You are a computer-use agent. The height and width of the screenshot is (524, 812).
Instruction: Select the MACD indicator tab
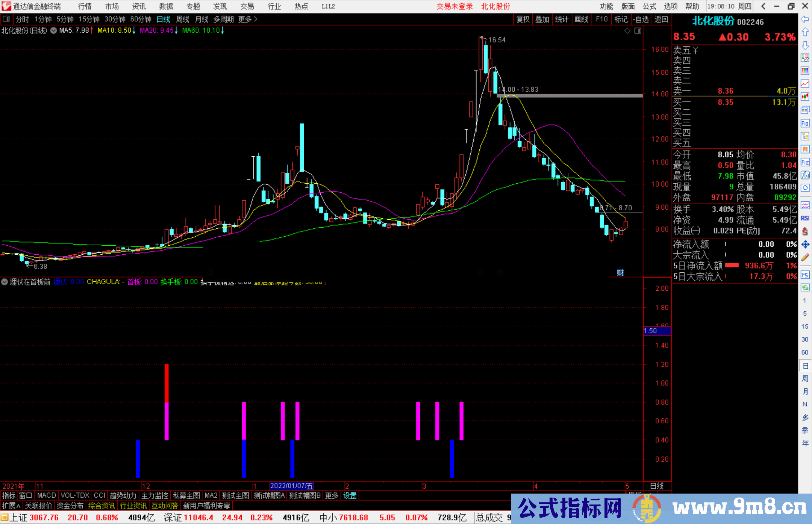pos(47,495)
